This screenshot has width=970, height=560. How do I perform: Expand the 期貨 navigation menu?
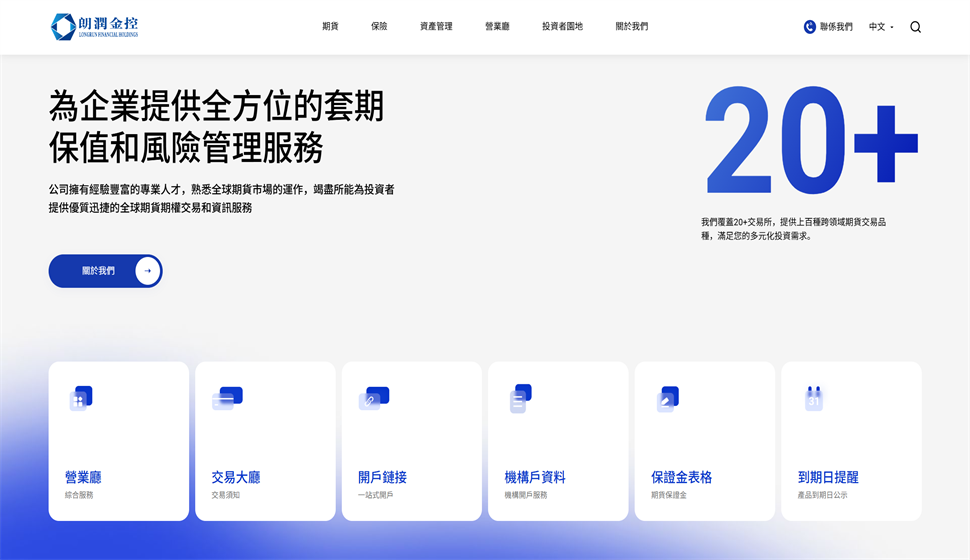pyautogui.click(x=330, y=27)
